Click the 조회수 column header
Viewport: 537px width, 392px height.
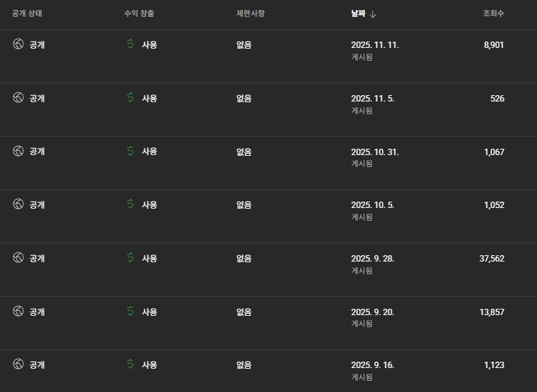point(493,13)
